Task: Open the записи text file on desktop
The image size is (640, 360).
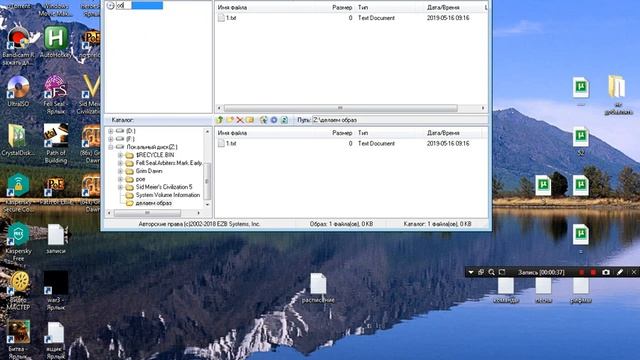Action: pyautogui.click(x=56, y=239)
